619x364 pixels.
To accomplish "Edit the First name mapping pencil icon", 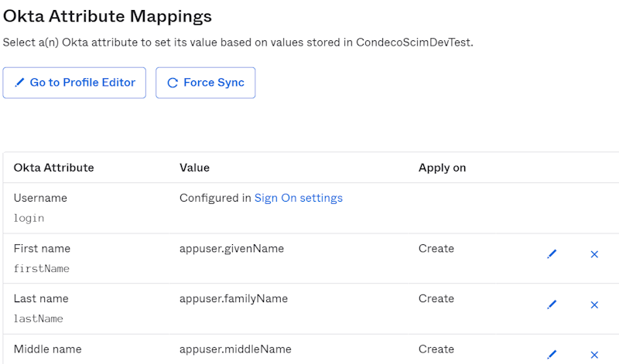I will [552, 254].
